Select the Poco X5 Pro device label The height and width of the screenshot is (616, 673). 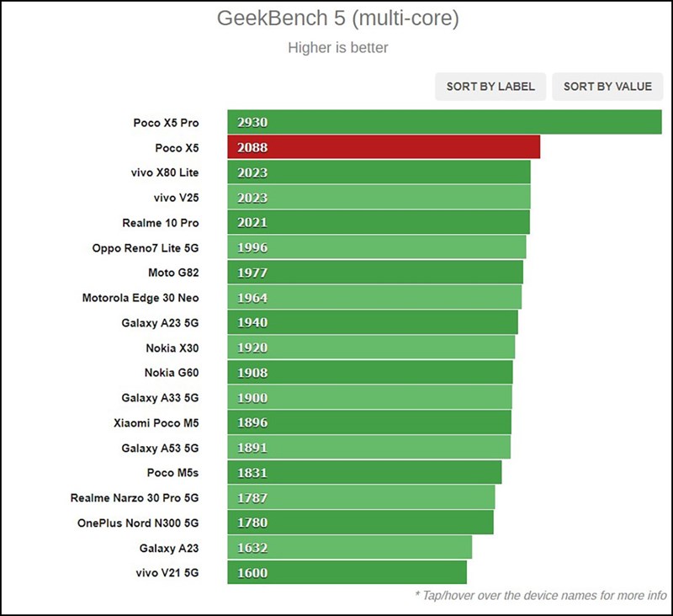point(166,123)
